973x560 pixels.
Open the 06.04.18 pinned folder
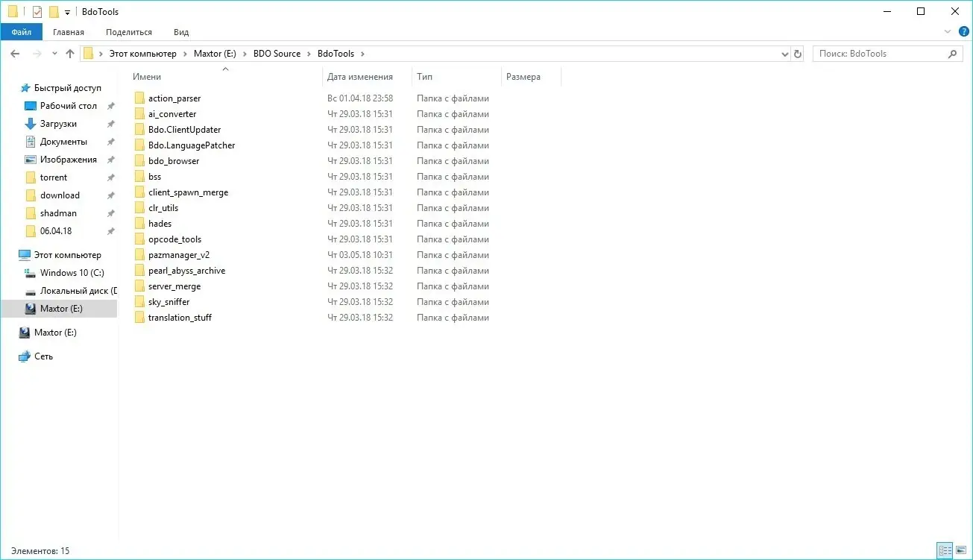56,231
